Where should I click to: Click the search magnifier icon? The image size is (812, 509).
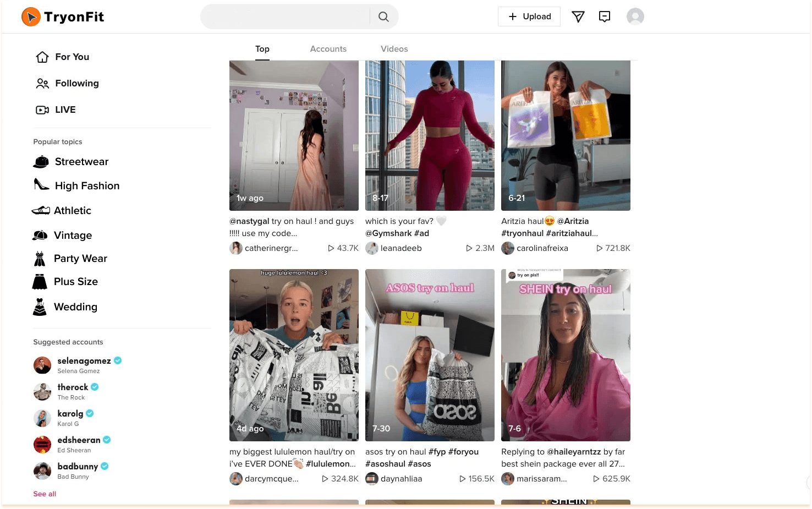pyautogui.click(x=383, y=17)
